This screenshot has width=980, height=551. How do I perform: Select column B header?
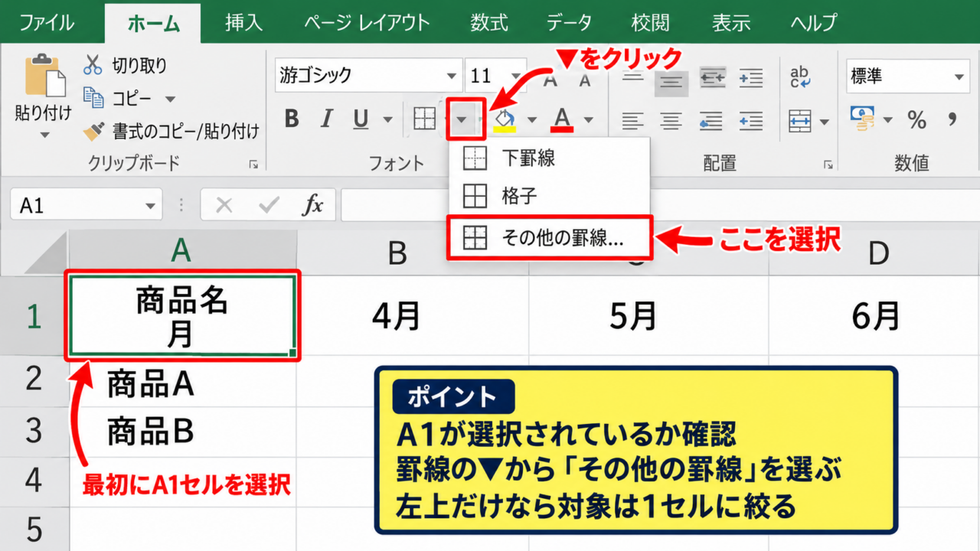tap(413, 253)
